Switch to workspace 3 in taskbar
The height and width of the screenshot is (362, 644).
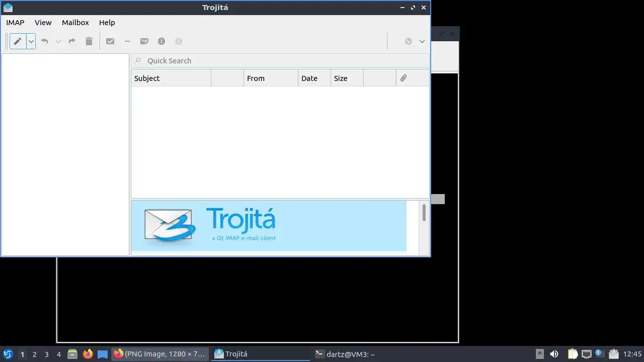(47, 354)
